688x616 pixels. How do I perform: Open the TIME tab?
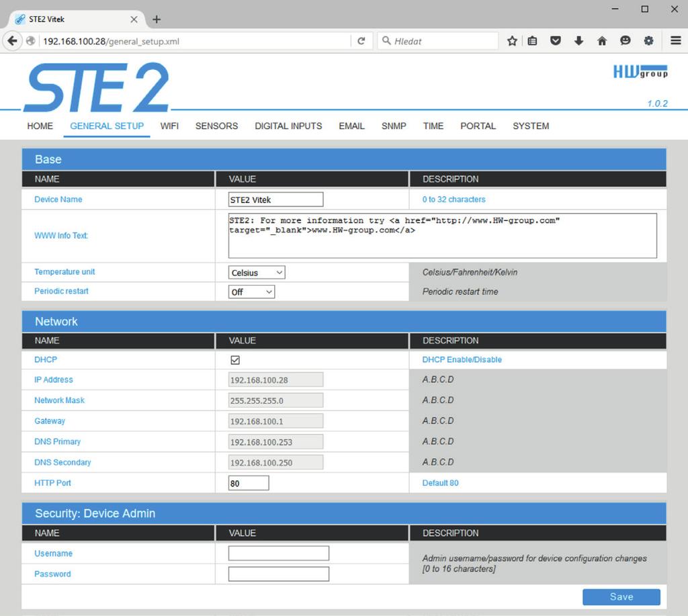[433, 126]
